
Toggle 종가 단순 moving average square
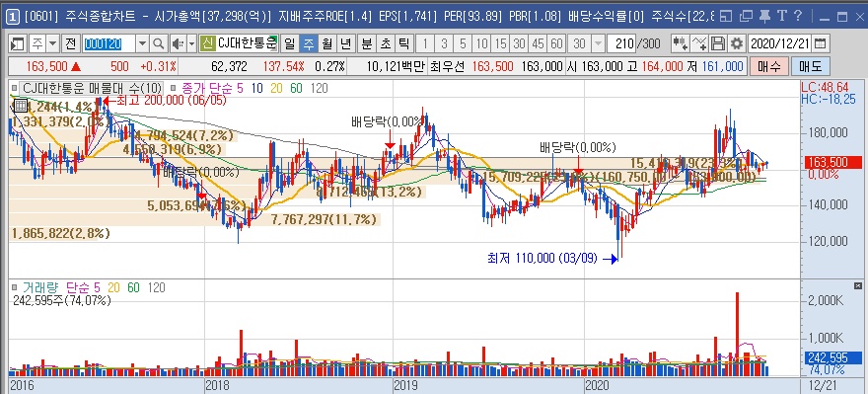(174, 88)
